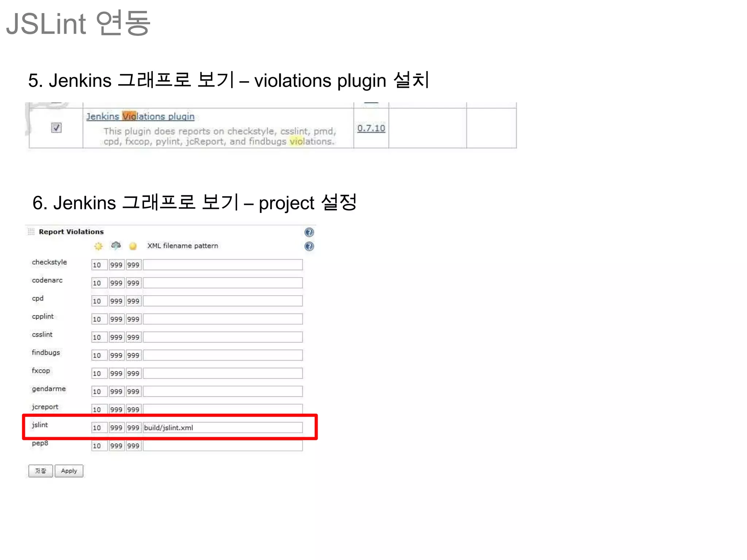Open the Jenkins Violations plugin link
The image size is (747, 560).
(140, 116)
